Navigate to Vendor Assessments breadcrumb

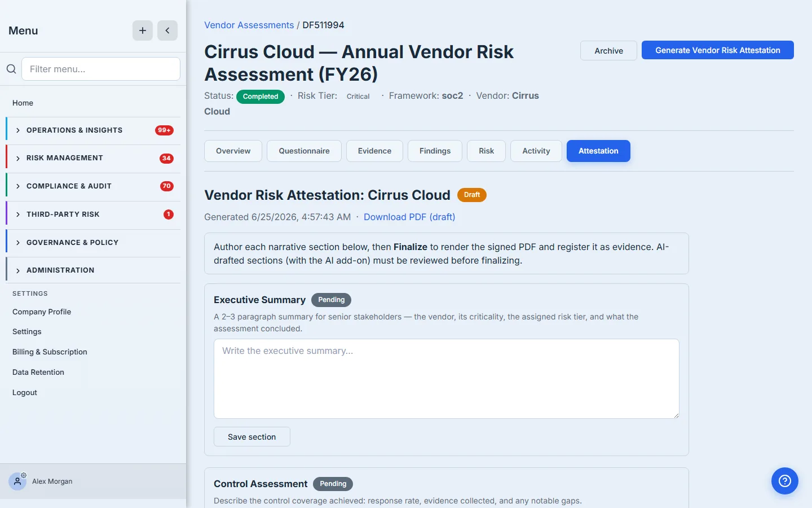(249, 25)
